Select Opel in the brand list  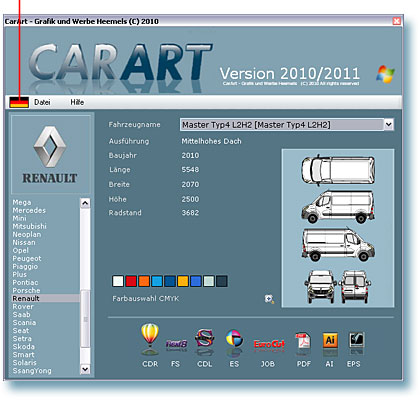coord(20,250)
